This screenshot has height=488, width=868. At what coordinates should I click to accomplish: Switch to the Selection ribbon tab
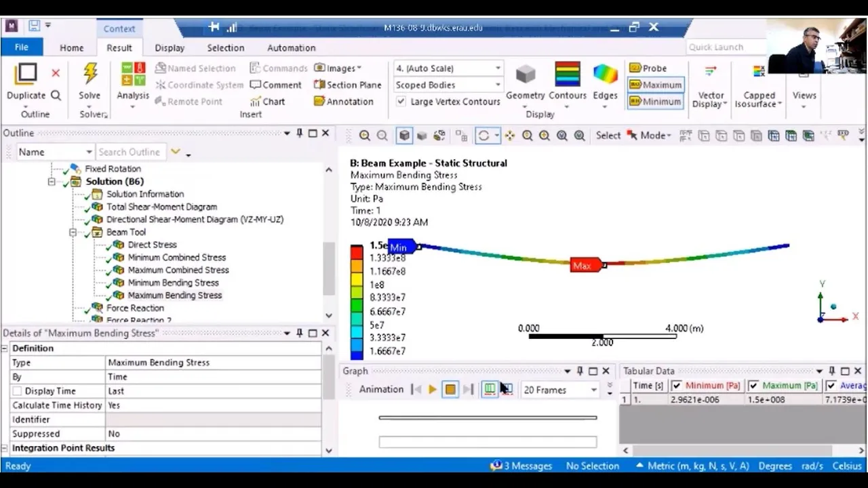(226, 48)
